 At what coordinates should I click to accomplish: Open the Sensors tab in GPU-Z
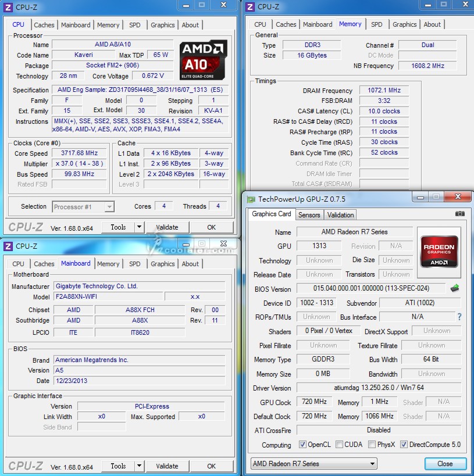click(x=309, y=215)
